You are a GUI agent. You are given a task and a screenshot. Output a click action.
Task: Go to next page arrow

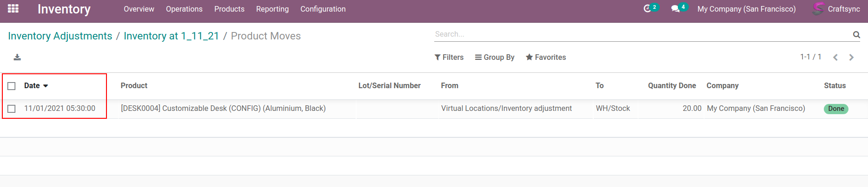click(851, 57)
